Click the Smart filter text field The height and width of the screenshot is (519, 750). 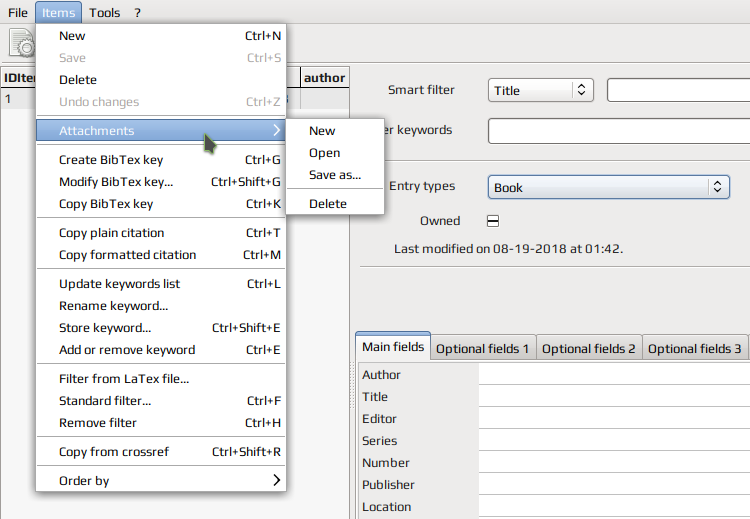pyautogui.click(x=678, y=90)
